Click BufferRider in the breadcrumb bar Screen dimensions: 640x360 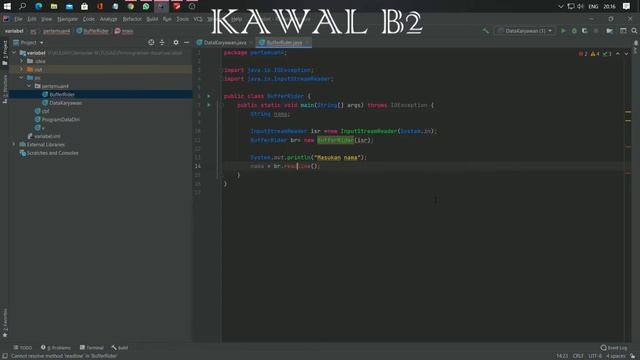click(x=93, y=31)
